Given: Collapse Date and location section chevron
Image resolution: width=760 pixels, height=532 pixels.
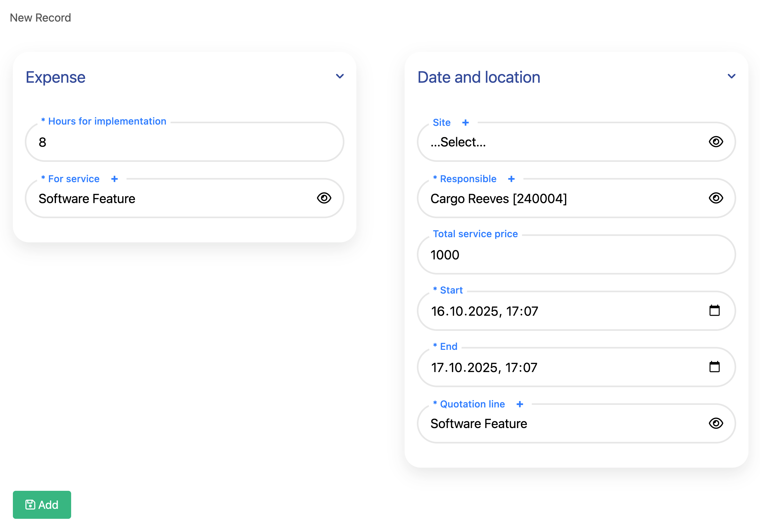Looking at the screenshot, I should tap(732, 77).
